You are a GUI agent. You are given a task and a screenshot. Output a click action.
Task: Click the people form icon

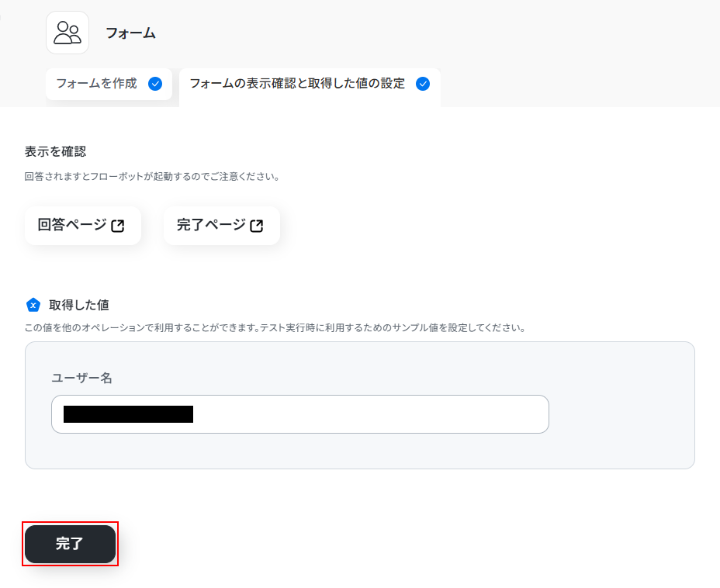tap(67, 33)
